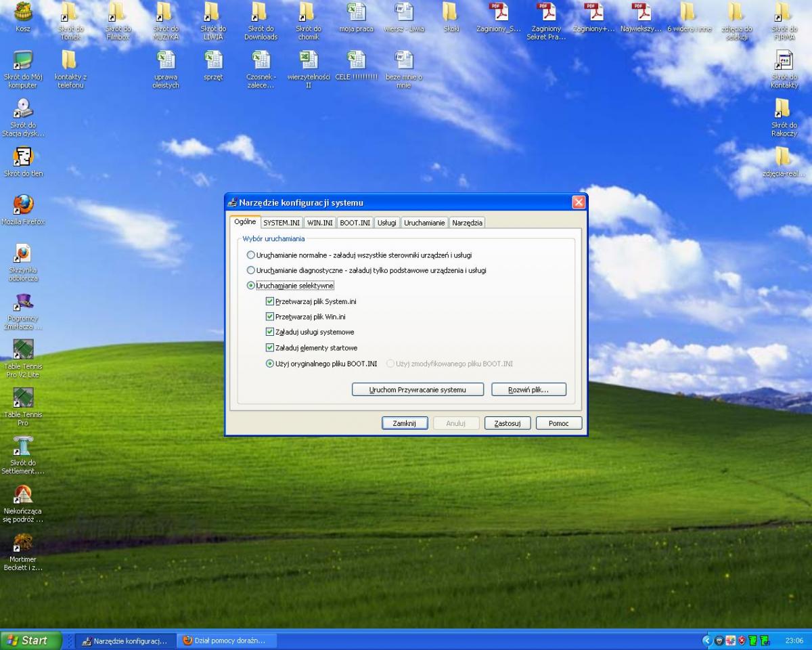
Task: Click the Pomoc button
Action: click(x=559, y=423)
